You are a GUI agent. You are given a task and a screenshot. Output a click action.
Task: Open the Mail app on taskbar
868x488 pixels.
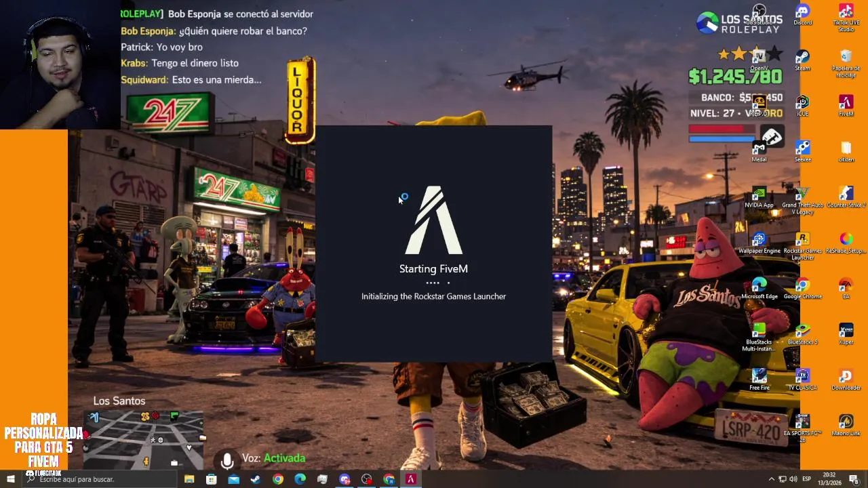click(233, 479)
